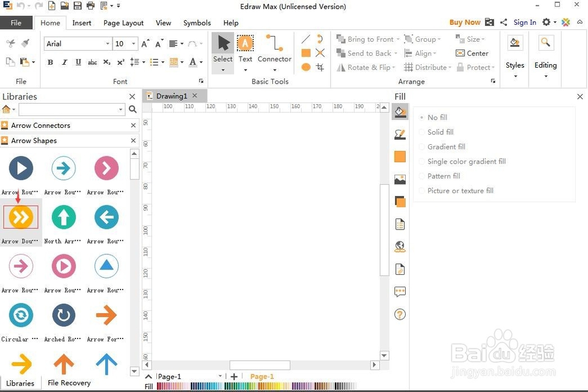Click the Buy Now link
588x392 pixels.
[465, 22]
